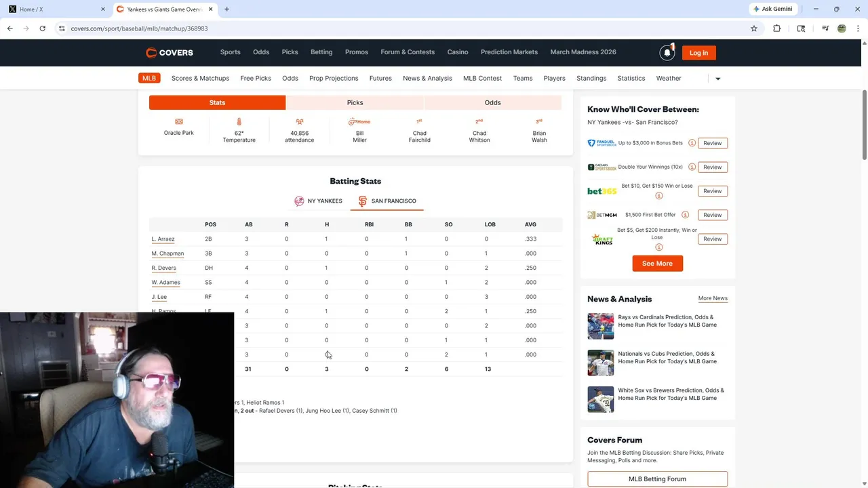
Task: Click the FanDuel sportsbook logo
Action: (601, 143)
